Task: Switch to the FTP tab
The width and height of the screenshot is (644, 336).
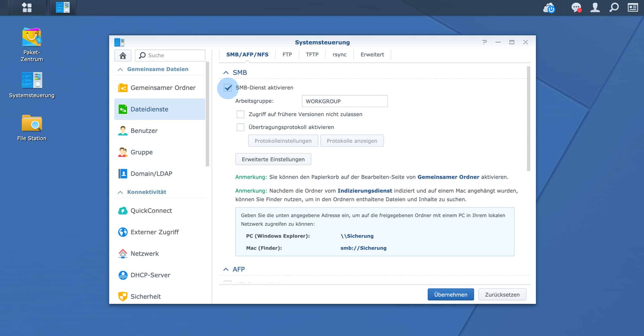Action: click(287, 54)
